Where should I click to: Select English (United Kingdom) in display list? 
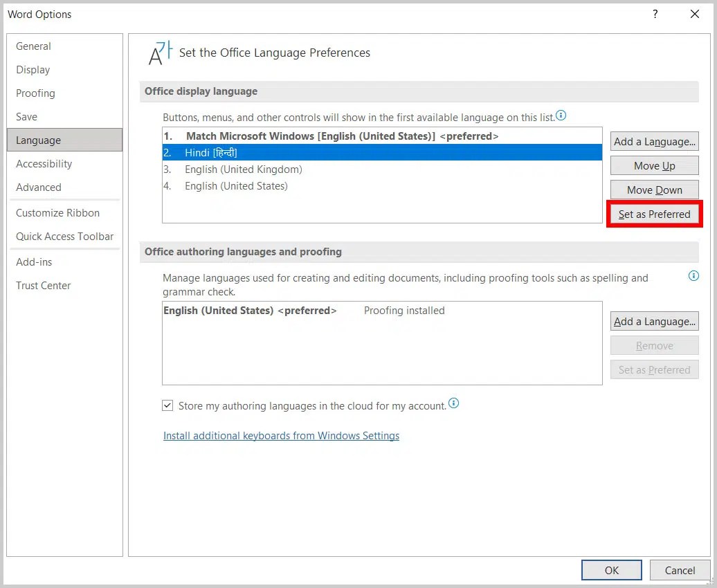click(x=243, y=169)
